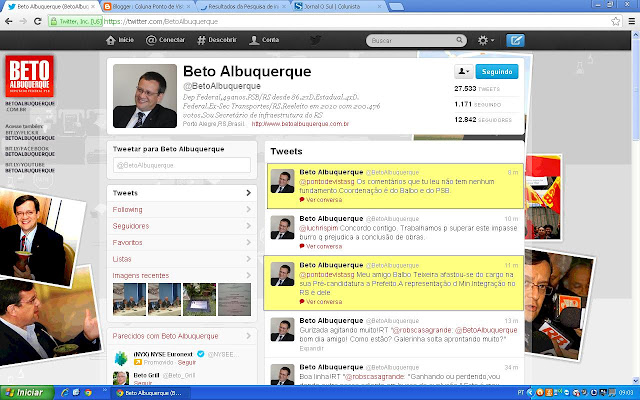Click the Twitter bird logo
The image size is (640, 400).
[x=315, y=40]
